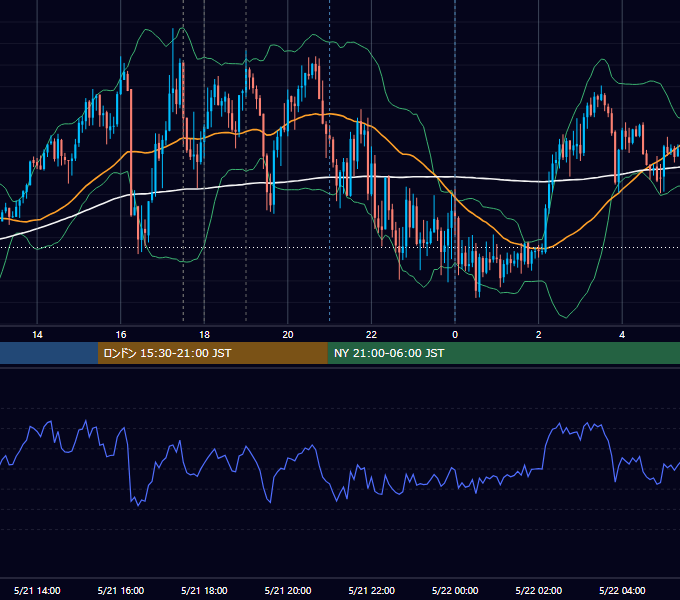Click the 5/21 20:00 date label
Viewport: 680px width, 600px height.
tap(288, 590)
